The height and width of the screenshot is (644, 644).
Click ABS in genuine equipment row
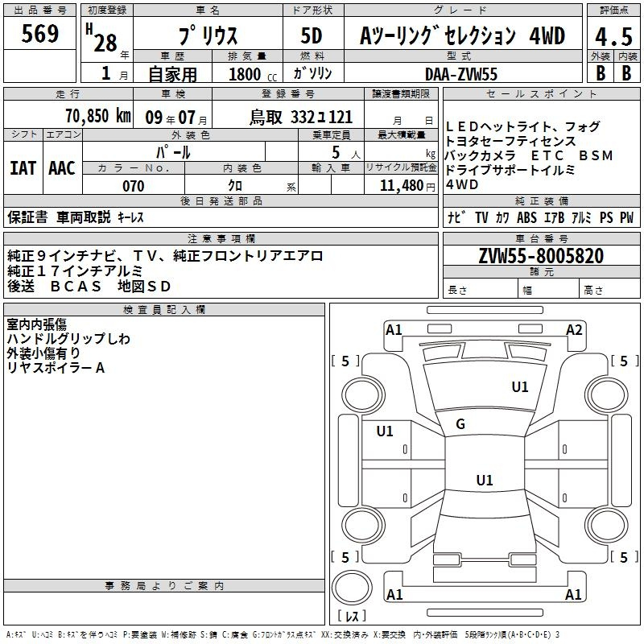526,217
